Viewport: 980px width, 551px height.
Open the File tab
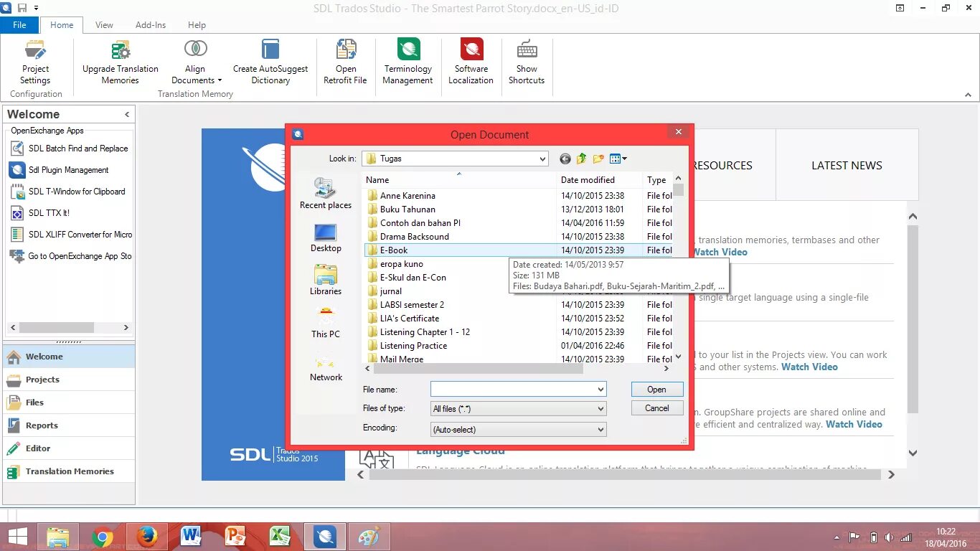[x=20, y=24]
